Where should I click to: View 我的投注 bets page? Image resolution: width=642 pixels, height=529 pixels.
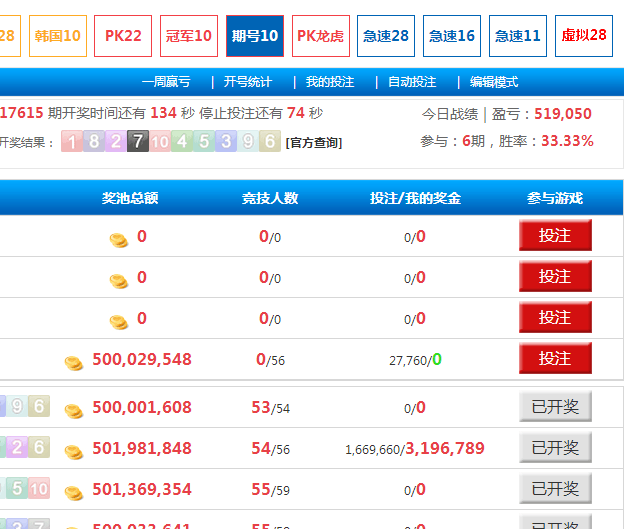point(330,82)
